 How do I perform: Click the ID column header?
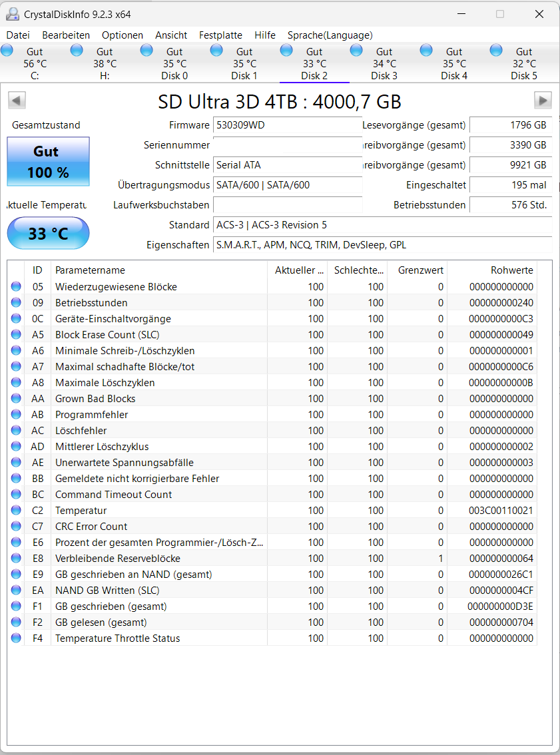(x=37, y=270)
